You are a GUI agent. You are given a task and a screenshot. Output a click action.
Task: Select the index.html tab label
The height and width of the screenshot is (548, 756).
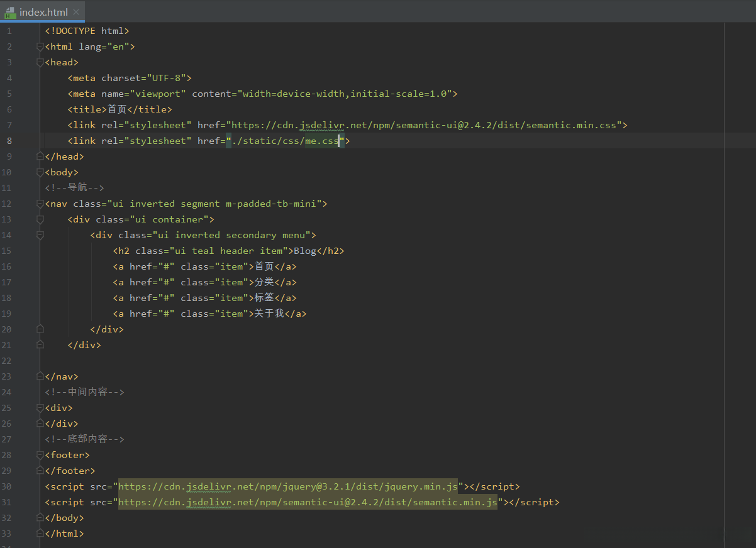tap(43, 12)
